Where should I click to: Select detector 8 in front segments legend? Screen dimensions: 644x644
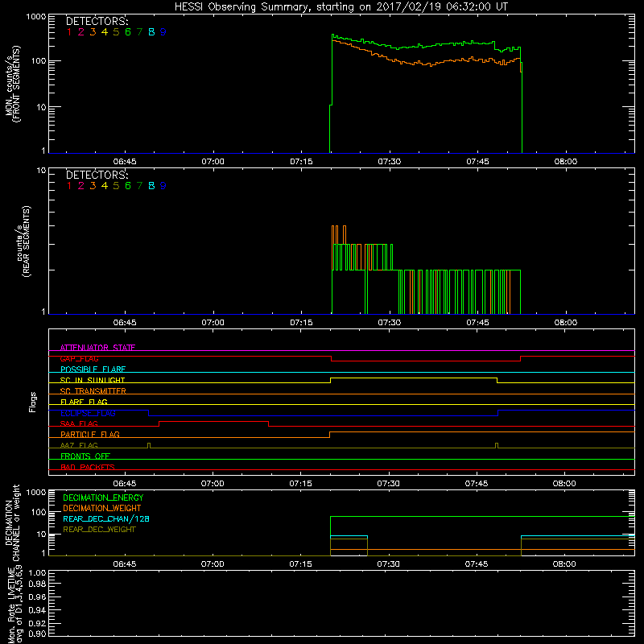click(151, 32)
